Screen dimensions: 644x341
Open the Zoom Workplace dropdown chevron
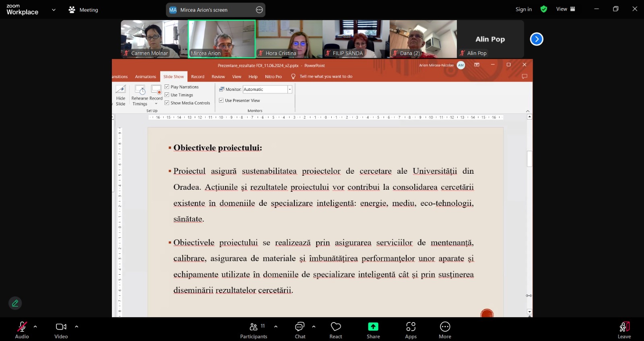pyautogui.click(x=54, y=10)
